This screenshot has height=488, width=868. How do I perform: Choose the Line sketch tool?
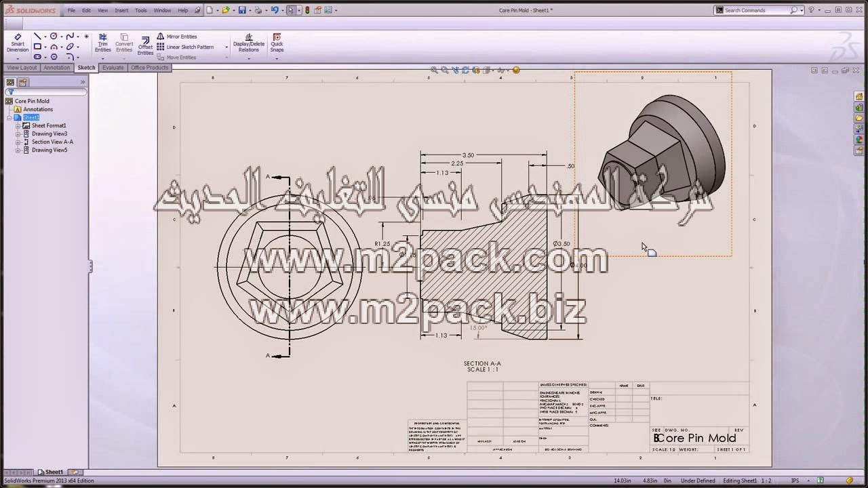37,37
